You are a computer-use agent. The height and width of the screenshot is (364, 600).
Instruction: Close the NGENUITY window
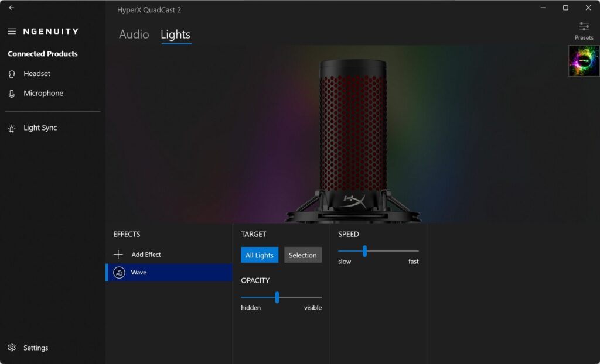[588, 8]
